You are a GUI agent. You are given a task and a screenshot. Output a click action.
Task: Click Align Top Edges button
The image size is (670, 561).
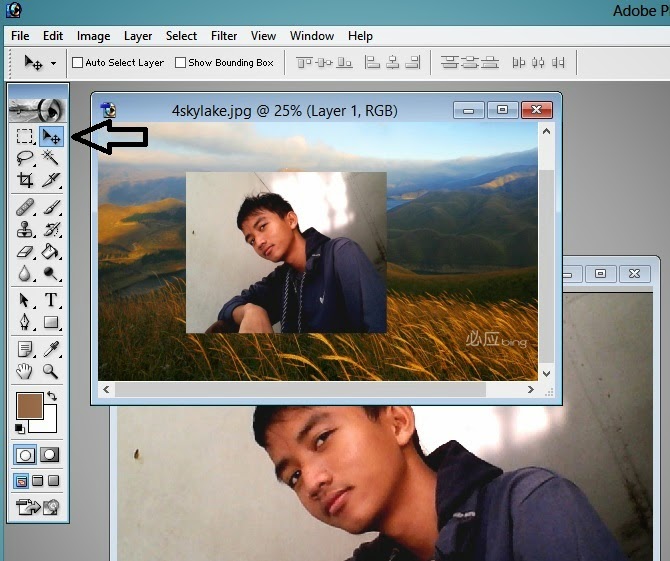tap(304, 63)
